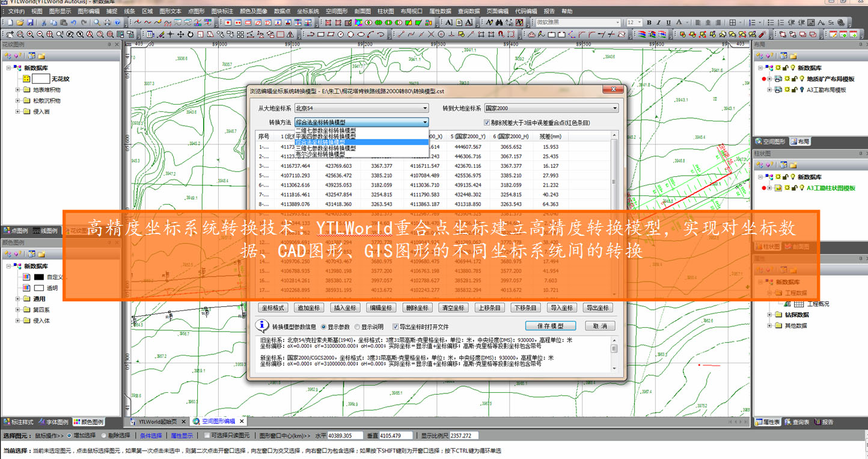The width and height of the screenshot is (868, 459).
Task: Expand the 钻探数据 tree node
Action: pyautogui.click(x=770, y=315)
